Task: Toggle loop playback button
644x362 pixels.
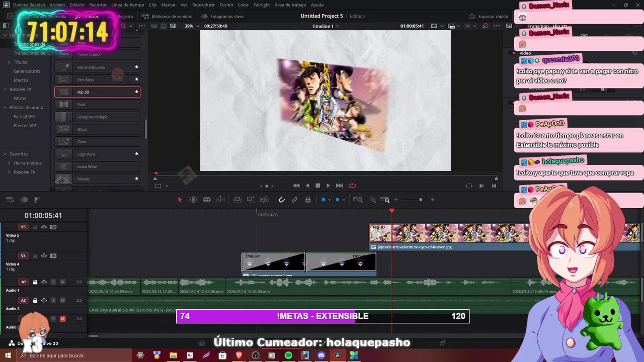Action: click(352, 186)
